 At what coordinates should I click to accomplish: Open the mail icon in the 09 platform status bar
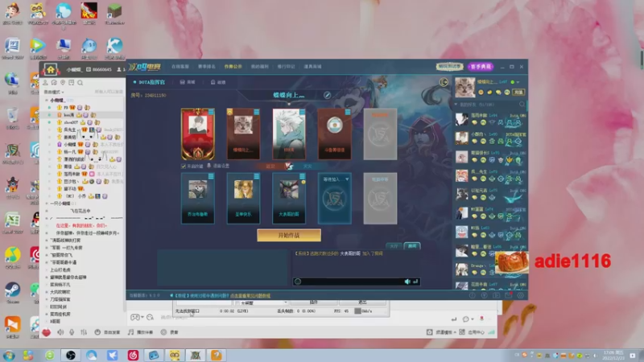(509, 295)
